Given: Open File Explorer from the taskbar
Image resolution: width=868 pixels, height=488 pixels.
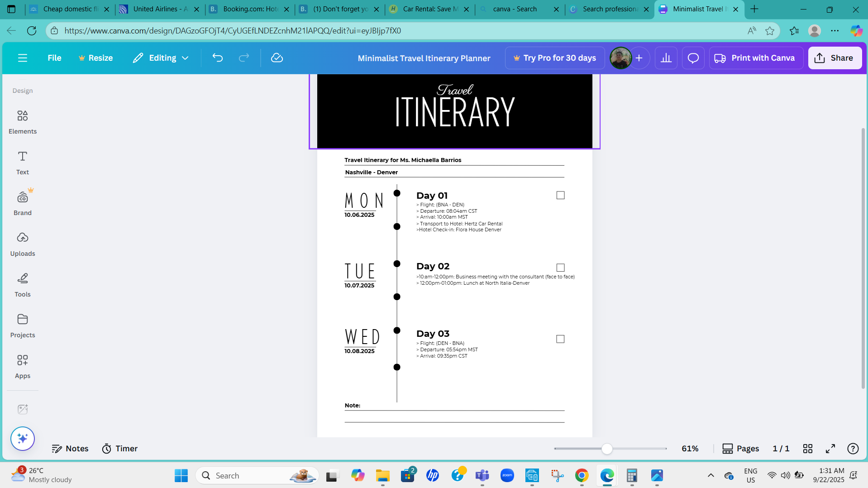Looking at the screenshot, I should click(x=382, y=475).
